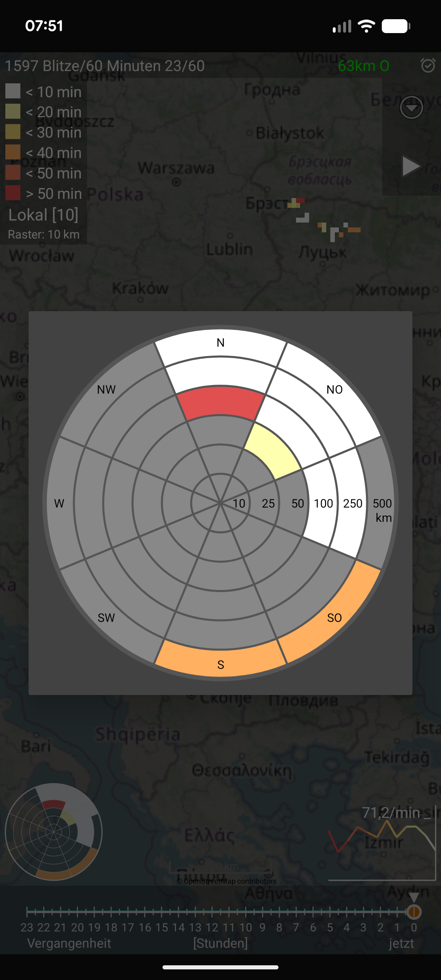Tap hour 12 on the timeline
Viewport: 441px width, 980px height.
[x=212, y=927]
